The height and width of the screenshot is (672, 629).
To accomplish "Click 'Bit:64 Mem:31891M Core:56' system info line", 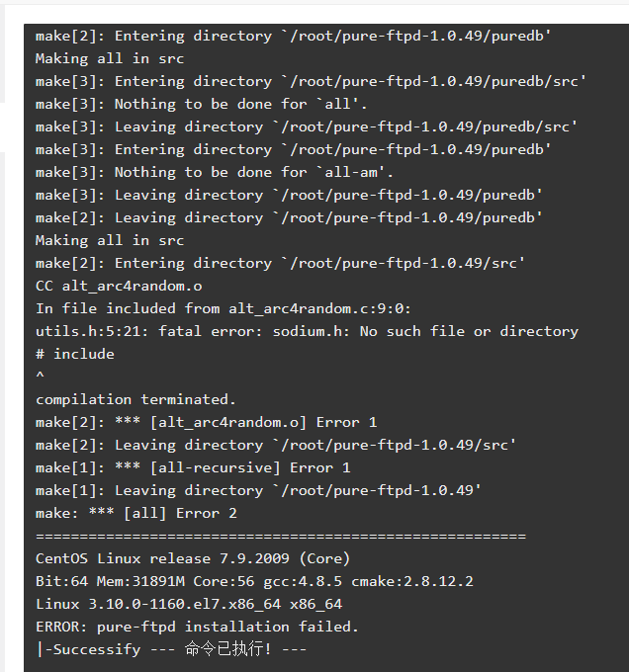I will (254, 581).
